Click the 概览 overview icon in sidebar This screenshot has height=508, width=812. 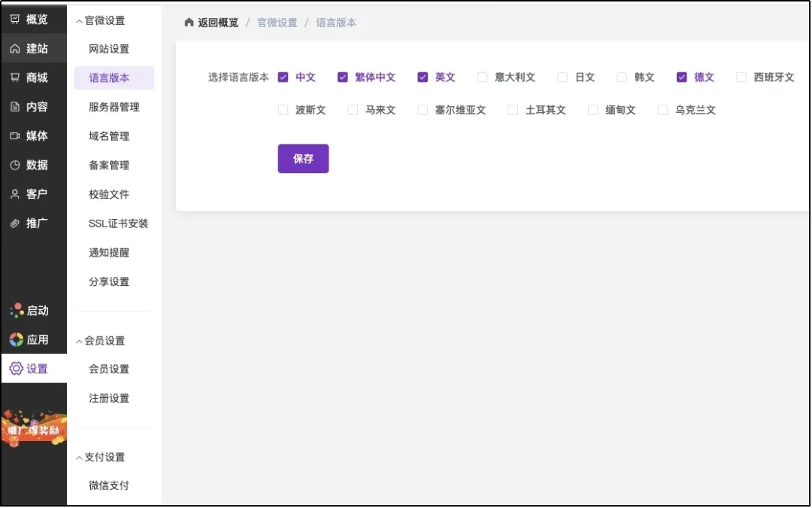click(15, 20)
